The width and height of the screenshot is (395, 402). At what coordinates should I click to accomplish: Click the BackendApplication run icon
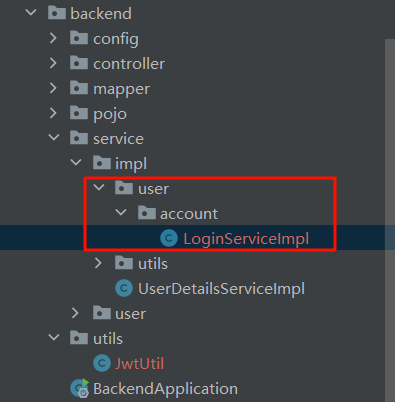(80, 388)
